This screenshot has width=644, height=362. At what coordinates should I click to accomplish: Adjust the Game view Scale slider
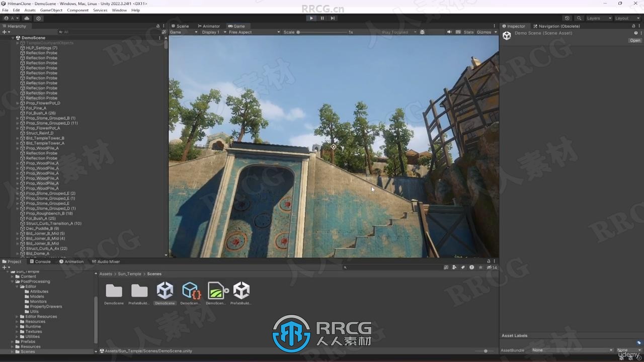[x=322, y=32]
